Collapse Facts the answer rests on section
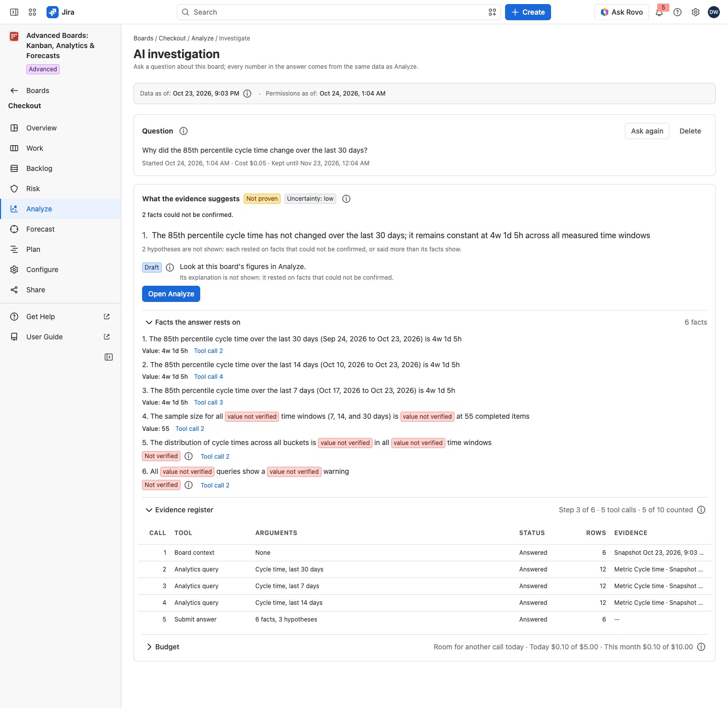 149,322
